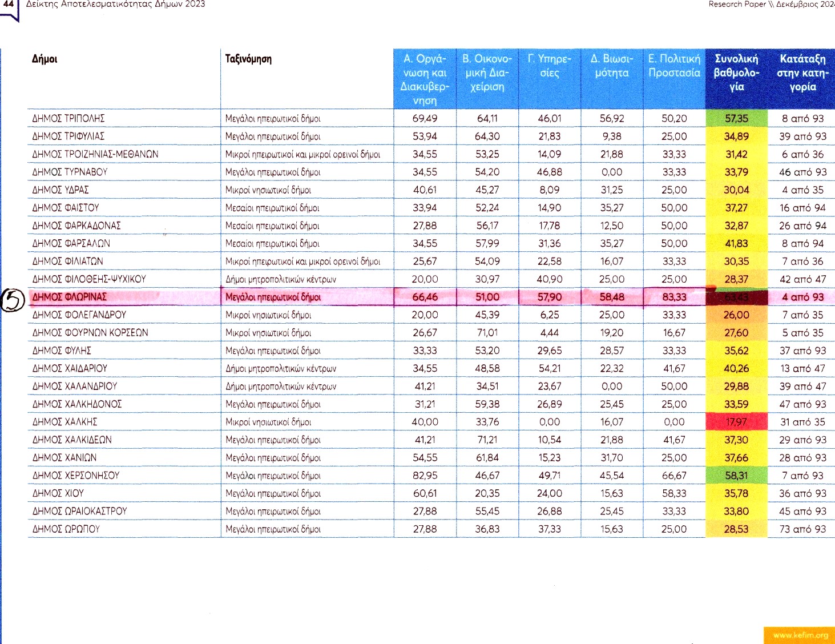835x644 pixels.
Task: Select the ΔΗΜΟΣ ΩΡΩΠΟΥ row name
Action: click(x=66, y=529)
